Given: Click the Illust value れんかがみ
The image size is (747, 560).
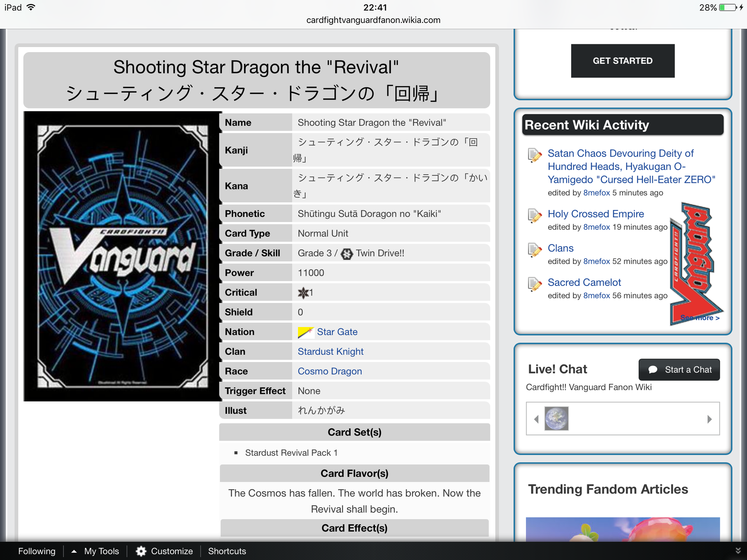Looking at the screenshot, I should tap(321, 411).
